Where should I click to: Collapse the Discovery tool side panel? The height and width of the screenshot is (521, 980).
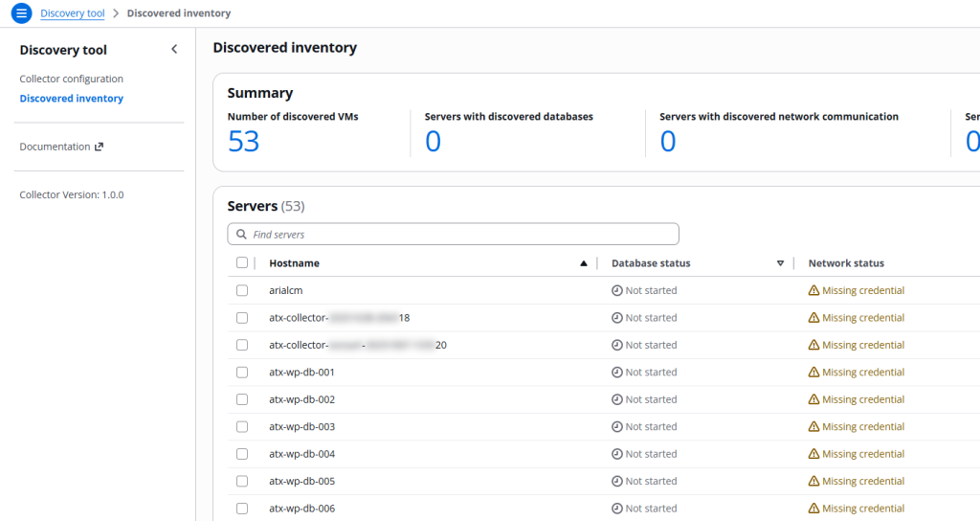coord(174,50)
